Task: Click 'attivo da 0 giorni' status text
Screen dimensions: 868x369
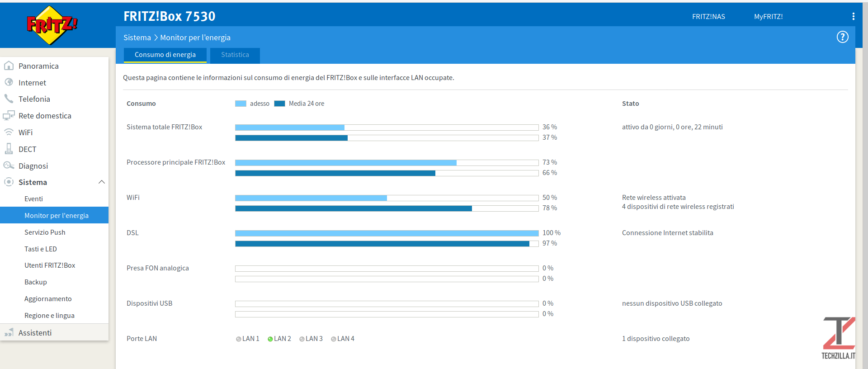Action: [x=672, y=127]
